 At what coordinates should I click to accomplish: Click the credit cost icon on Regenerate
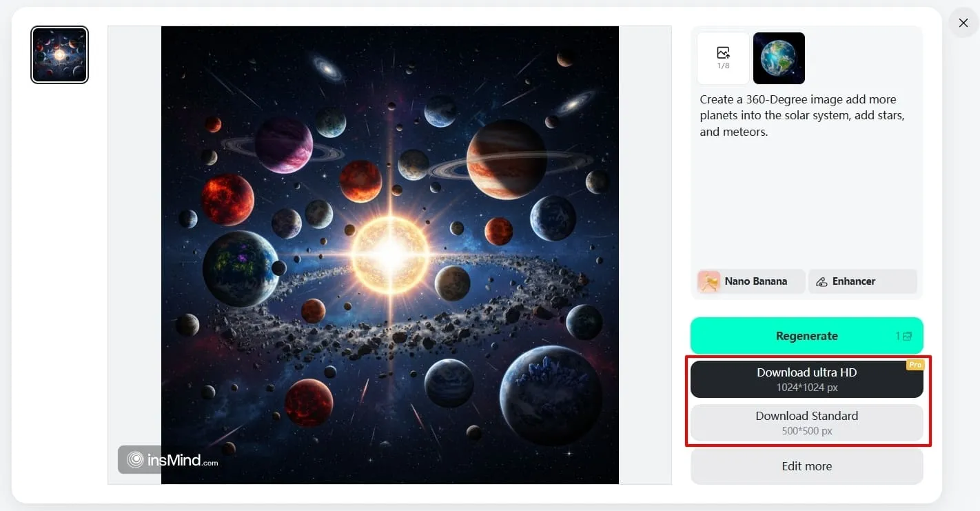coord(907,336)
